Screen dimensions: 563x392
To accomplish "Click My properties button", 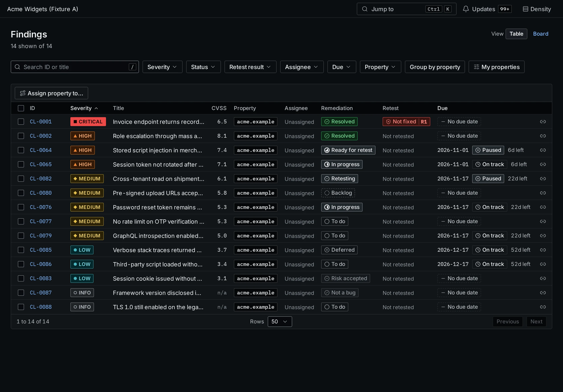I will click(x=496, y=67).
